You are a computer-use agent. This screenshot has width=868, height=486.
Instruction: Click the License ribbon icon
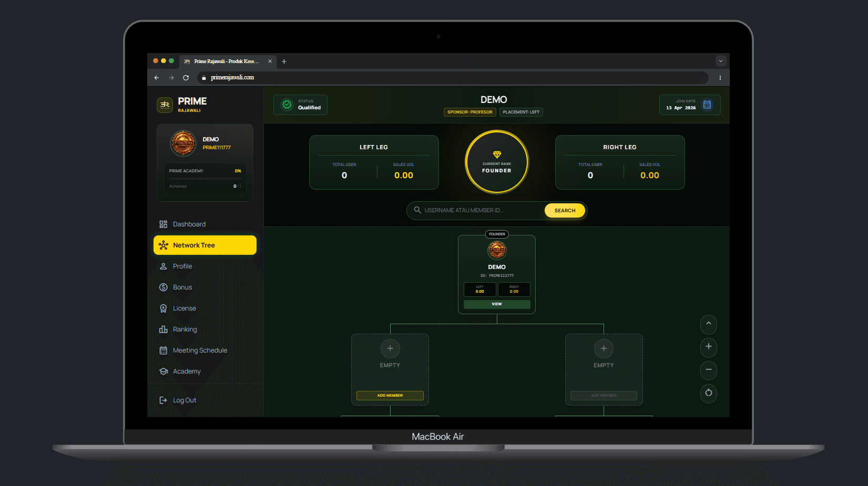(x=164, y=308)
